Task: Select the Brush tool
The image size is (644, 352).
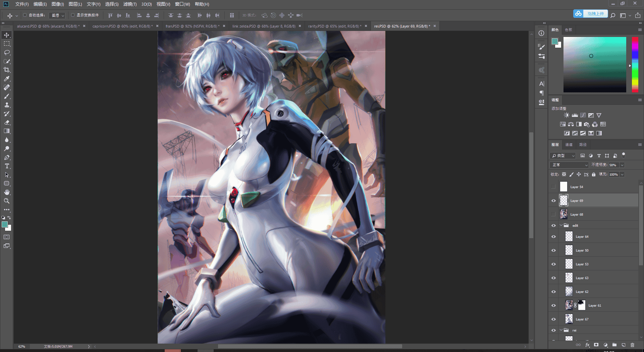Action: 7,96
